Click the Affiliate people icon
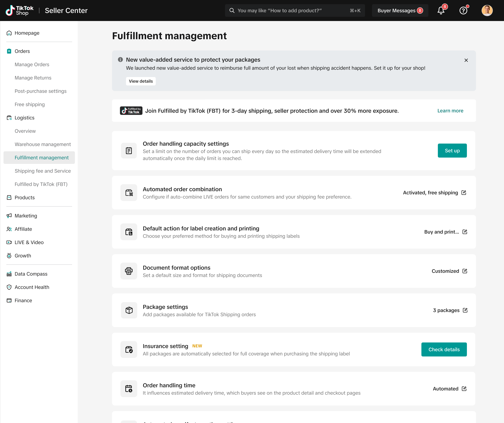Image resolution: width=504 pixels, height=423 pixels. (x=9, y=229)
